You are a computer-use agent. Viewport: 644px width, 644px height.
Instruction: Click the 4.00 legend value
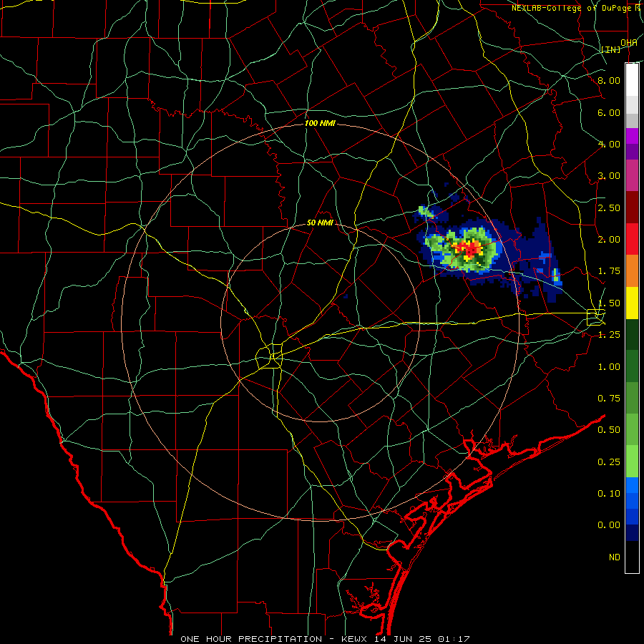coord(609,144)
